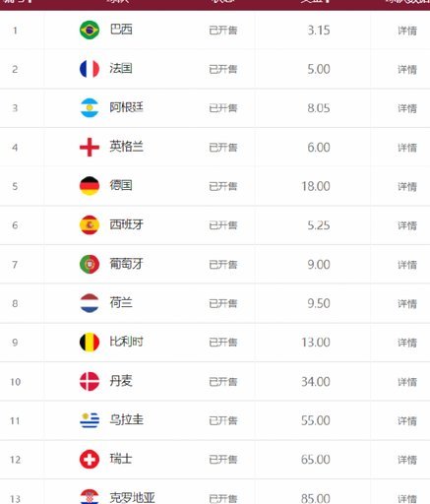Select the Germany flag icon

coord(90,186)
